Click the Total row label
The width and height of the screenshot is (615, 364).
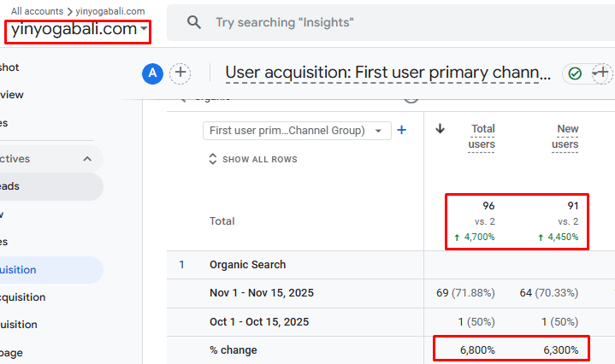pyautogui.click(x=222, y=221)
